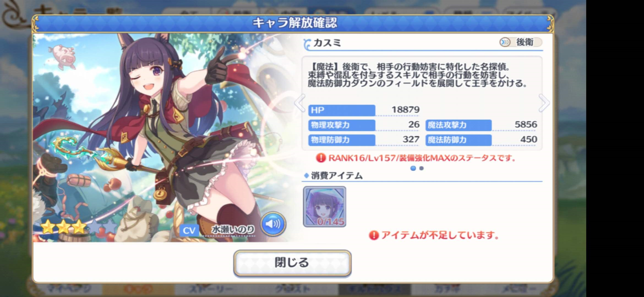
Task: Select the second page indicator dot
Action: [422, 168]
